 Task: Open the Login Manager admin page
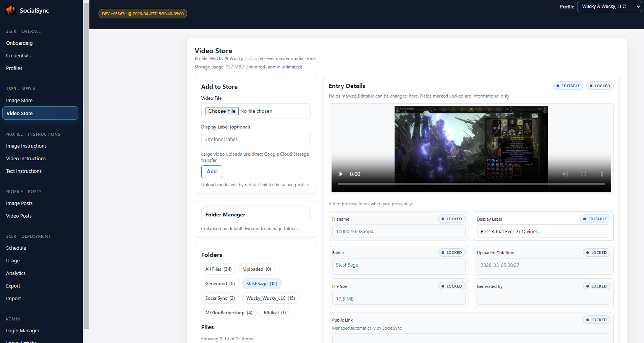23,331
